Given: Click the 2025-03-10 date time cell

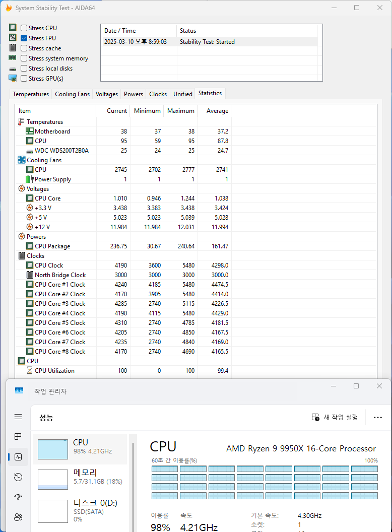Looking at the screenshot, I should tap(136, 42).
